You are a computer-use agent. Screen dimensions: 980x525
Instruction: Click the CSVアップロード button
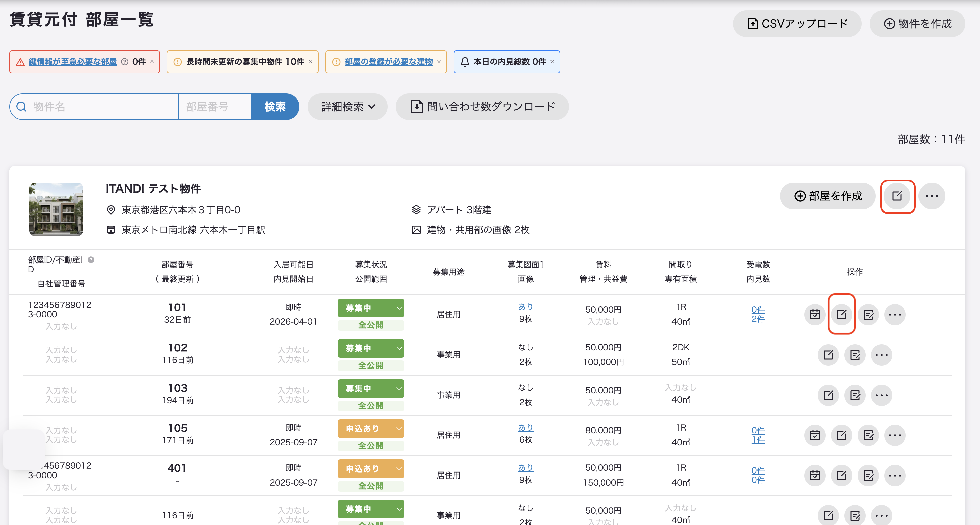tap(797, 24)
